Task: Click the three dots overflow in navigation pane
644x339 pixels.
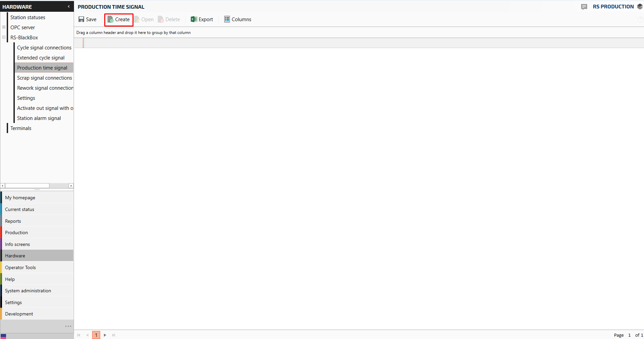Action: 68,326
